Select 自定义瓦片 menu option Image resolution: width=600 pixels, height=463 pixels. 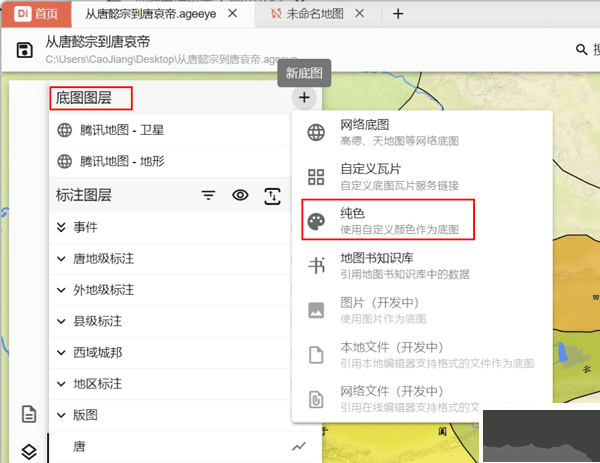422,177
